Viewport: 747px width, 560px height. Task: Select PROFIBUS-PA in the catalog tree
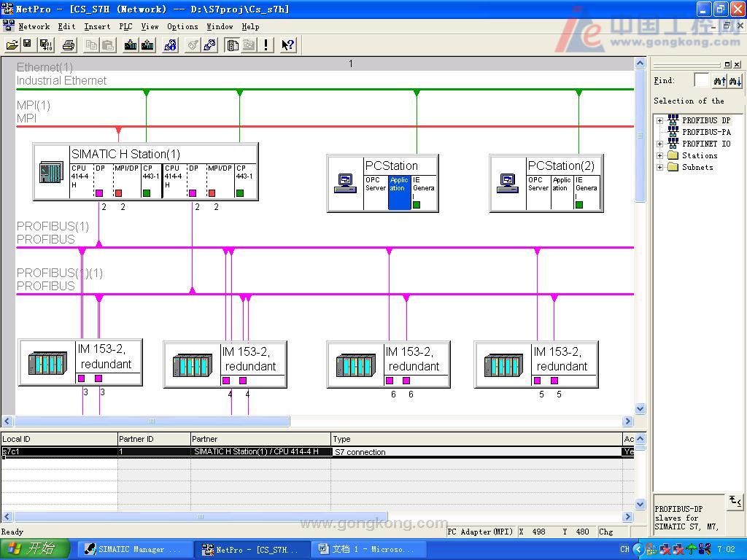(706, 132)
